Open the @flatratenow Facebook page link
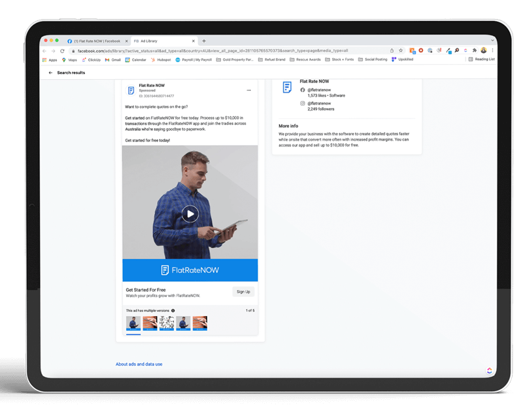523x420 pixels. (319, 90)
